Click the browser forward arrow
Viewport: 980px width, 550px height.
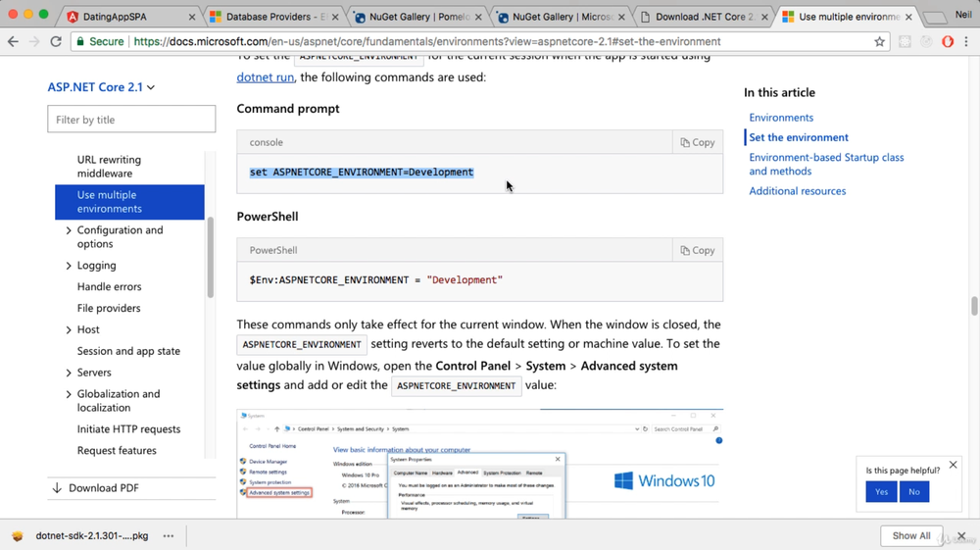(x=34, y=41)
